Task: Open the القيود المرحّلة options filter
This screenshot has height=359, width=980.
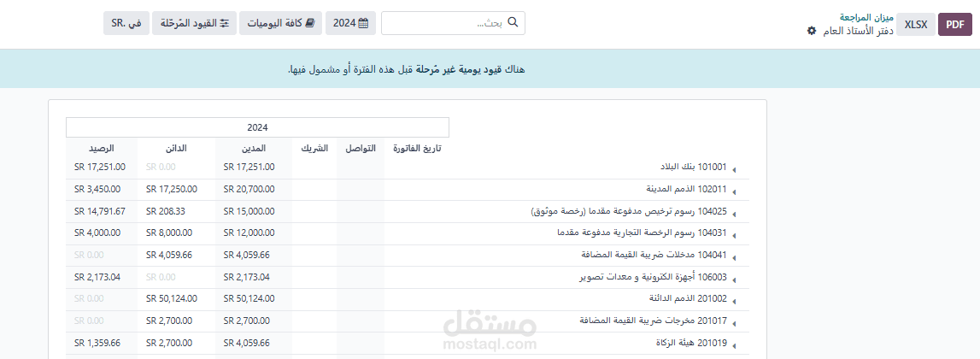Action: tap(194, 23)
